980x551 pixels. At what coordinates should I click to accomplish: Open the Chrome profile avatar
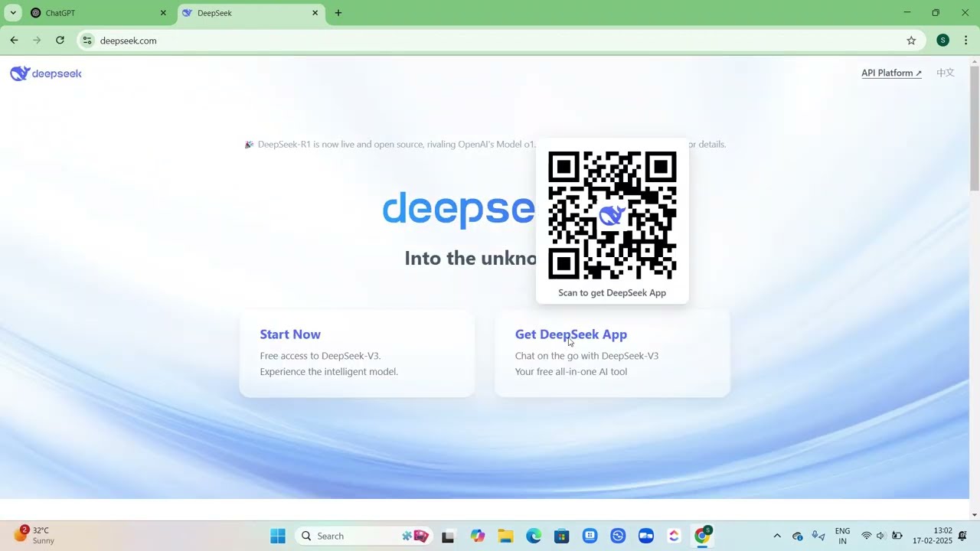point(943,41)
